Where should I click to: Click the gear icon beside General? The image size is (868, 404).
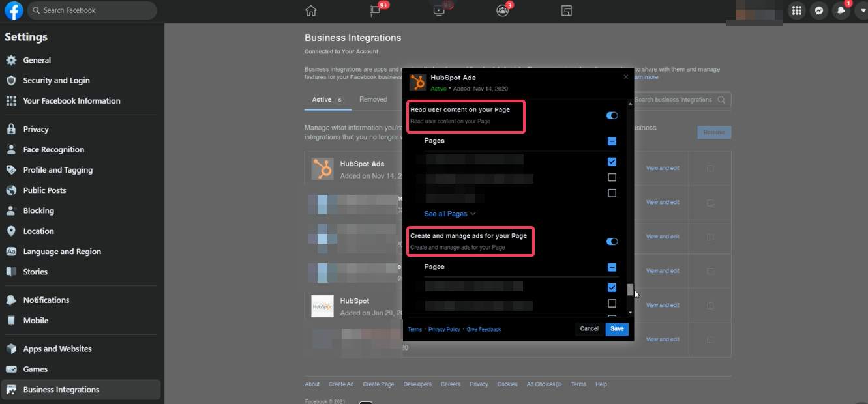click(x=11, y=60)
